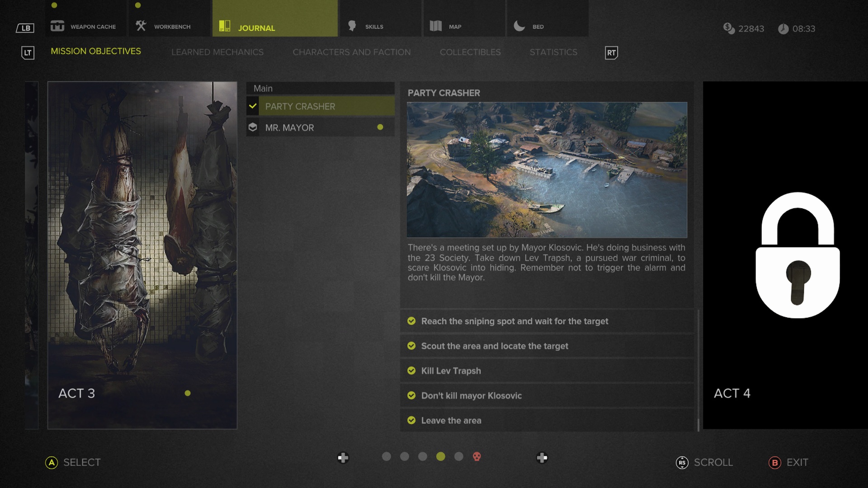Viewport: 868px width, 488px height.
Task: Click the money coins icon
Action: 729,28
